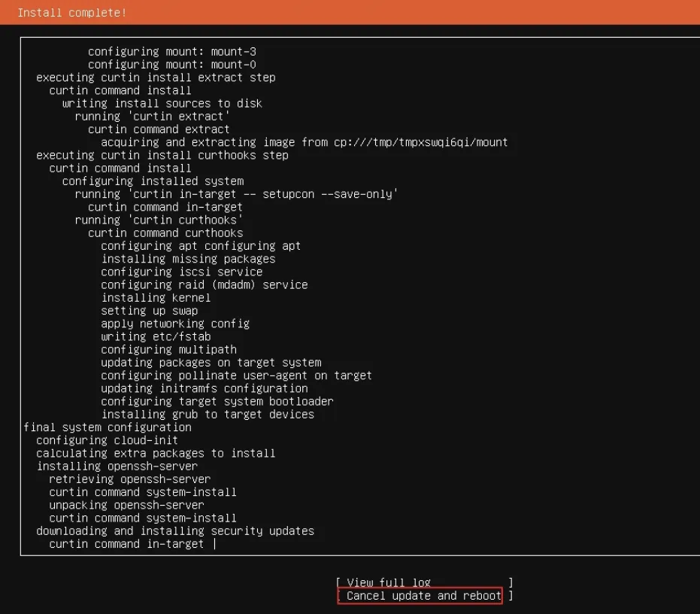This screenshot has width=700, height=614.
Task: Click 'configuring iscsi service' line
Action: [x=181, y=272]
